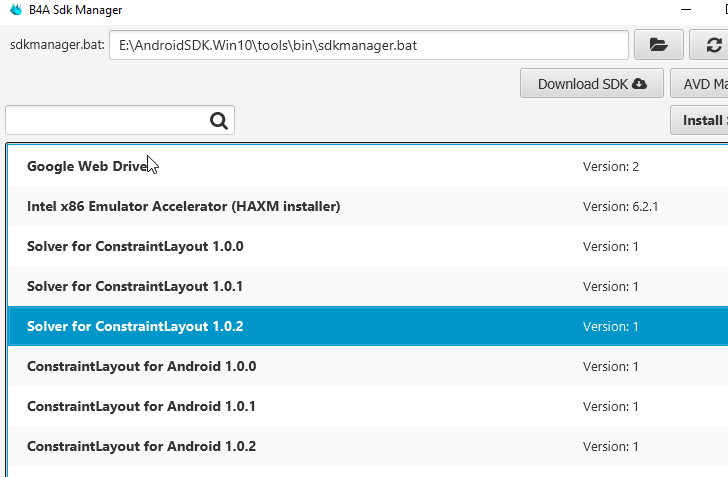Click the refresh arrows icon button

coord(712,45)
